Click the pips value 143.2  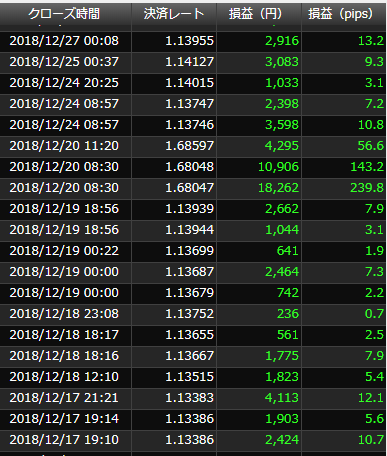click(367, 167)
